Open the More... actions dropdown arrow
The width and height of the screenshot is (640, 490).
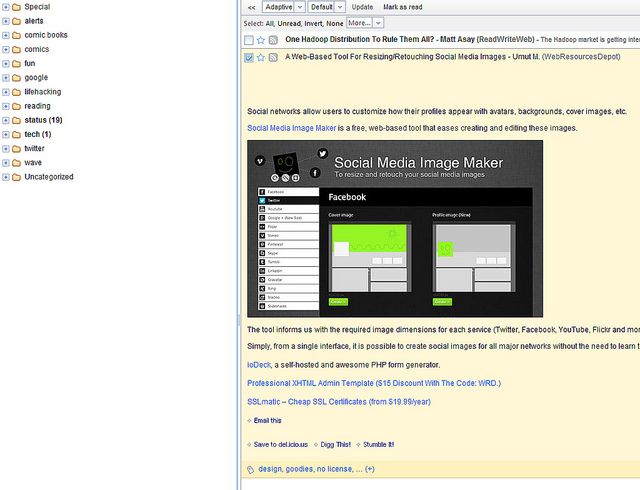click(x=378, y=23)
